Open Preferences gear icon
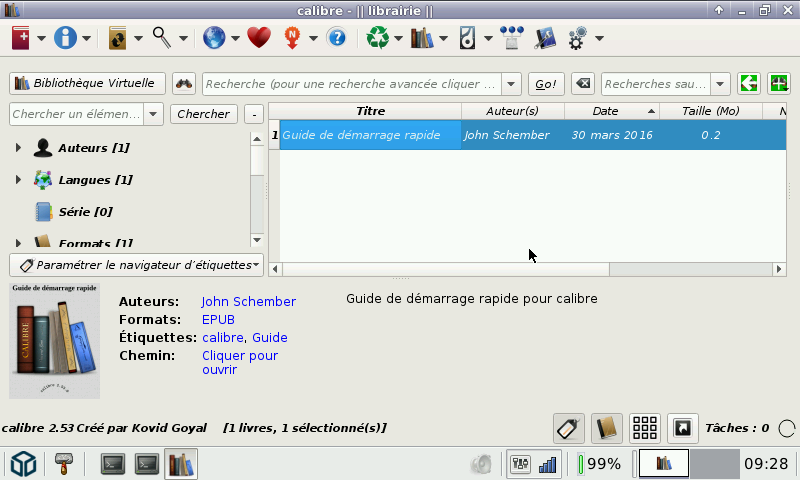 tap(577, 38)
